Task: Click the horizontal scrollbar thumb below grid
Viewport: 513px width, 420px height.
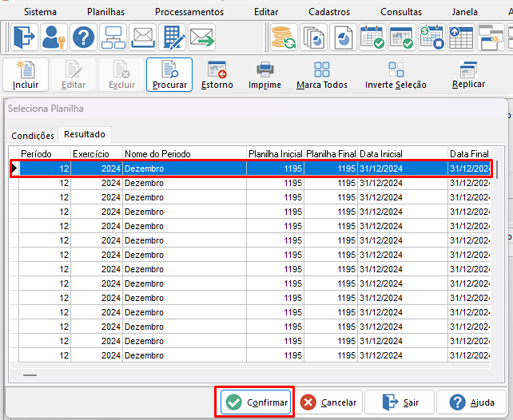Action: click(30, 375)
